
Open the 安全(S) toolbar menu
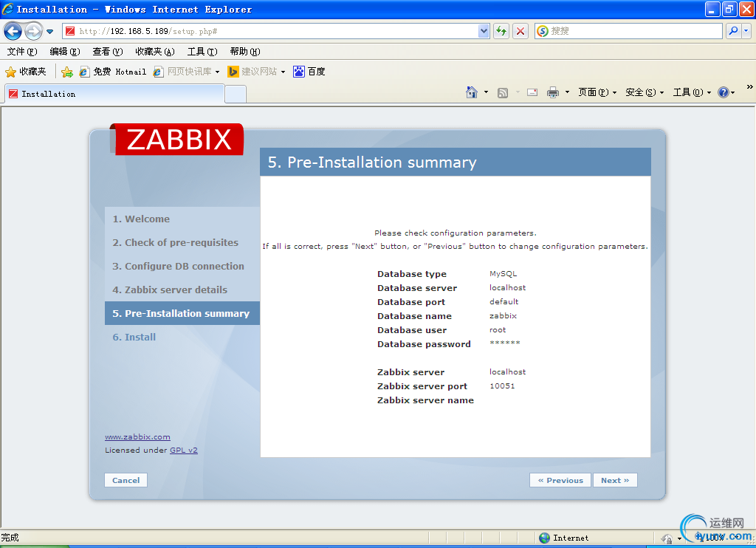pyautogui.click(x=645, y=92)
